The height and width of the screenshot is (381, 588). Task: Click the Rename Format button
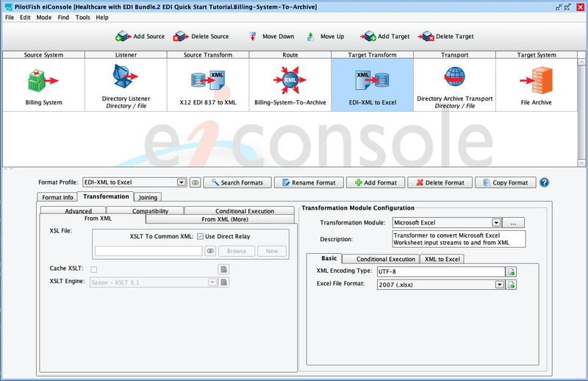coord(309,182)
